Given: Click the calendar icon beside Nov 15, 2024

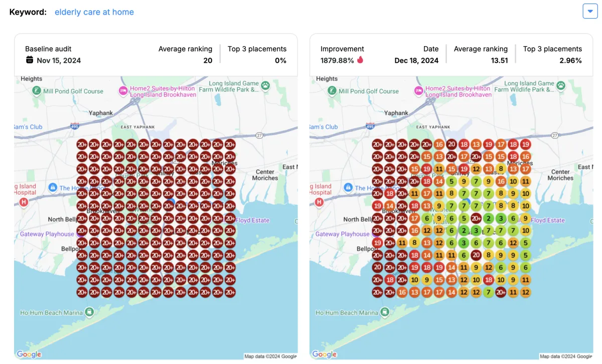Looking at the screenshot, I should point(30,60).
